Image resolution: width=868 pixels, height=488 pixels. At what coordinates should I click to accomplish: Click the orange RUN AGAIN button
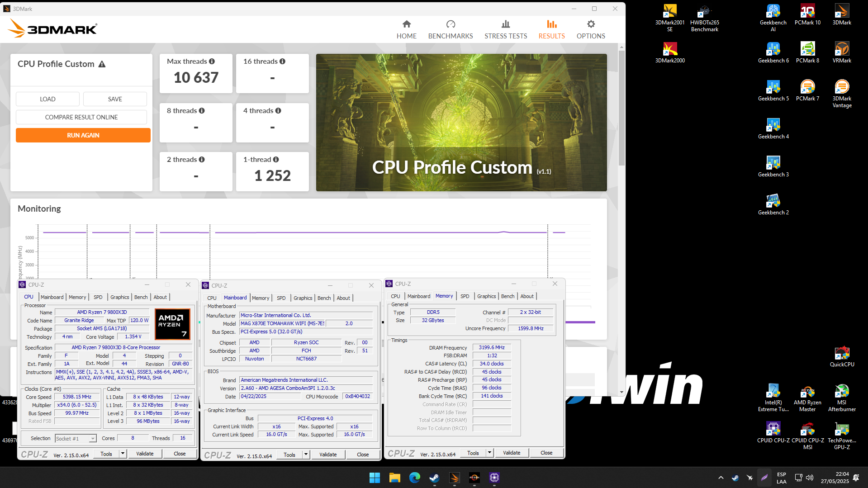pyautogui.click(x=83, y=135)
